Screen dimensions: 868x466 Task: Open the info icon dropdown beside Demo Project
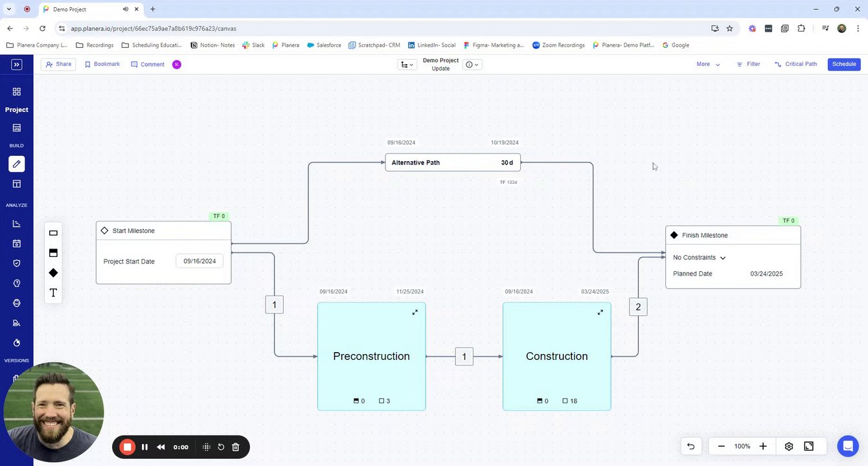coord(472,65)
